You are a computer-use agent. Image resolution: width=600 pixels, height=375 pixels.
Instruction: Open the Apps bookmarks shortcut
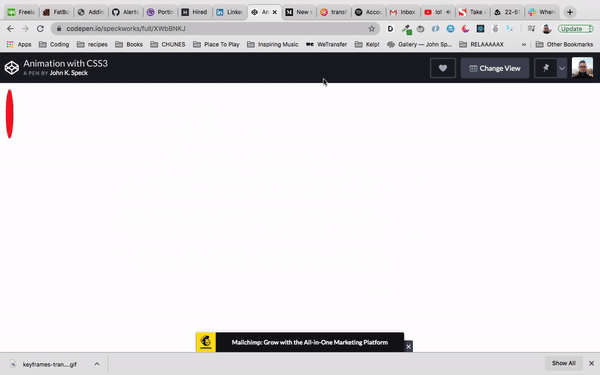click(x=19, y=44)
